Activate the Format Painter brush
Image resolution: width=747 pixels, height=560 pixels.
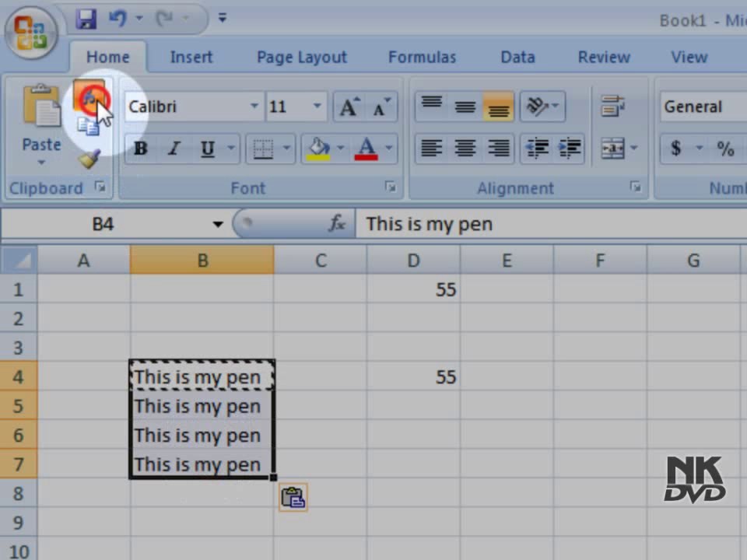89,159
